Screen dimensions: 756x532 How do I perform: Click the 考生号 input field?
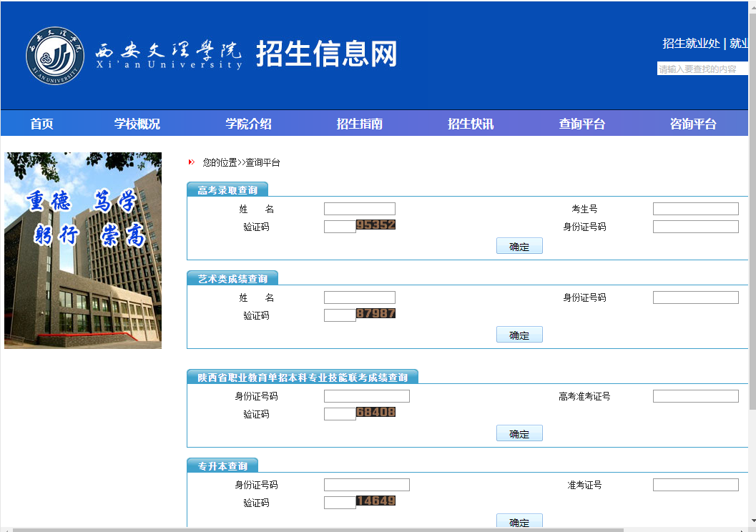coord(695,209)
